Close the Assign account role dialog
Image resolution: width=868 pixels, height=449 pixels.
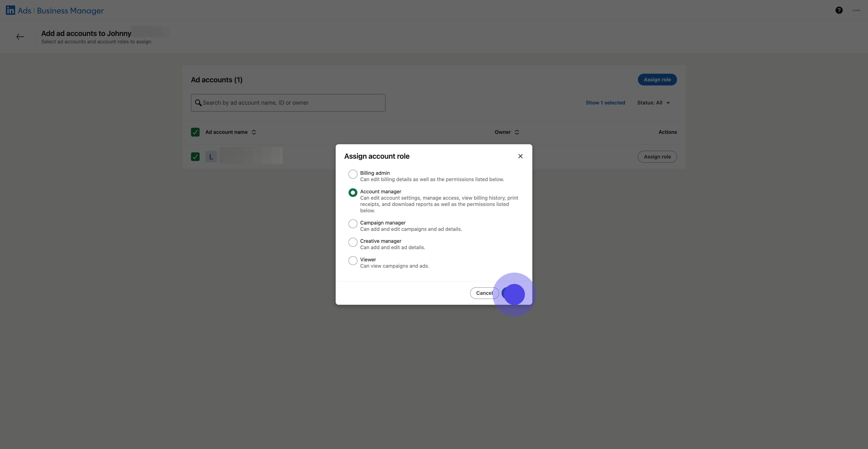click(520, 156)
